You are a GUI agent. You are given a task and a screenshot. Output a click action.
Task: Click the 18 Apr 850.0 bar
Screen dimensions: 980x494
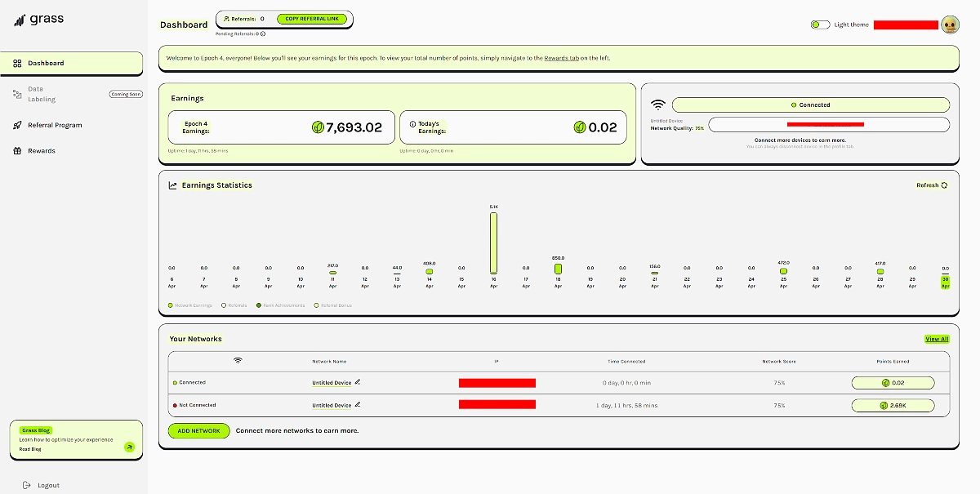558,269
